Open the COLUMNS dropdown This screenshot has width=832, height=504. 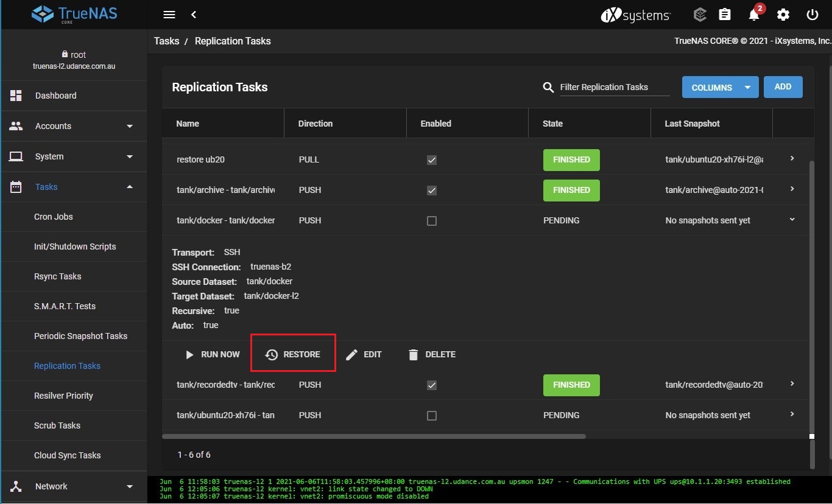coord(720,87)
